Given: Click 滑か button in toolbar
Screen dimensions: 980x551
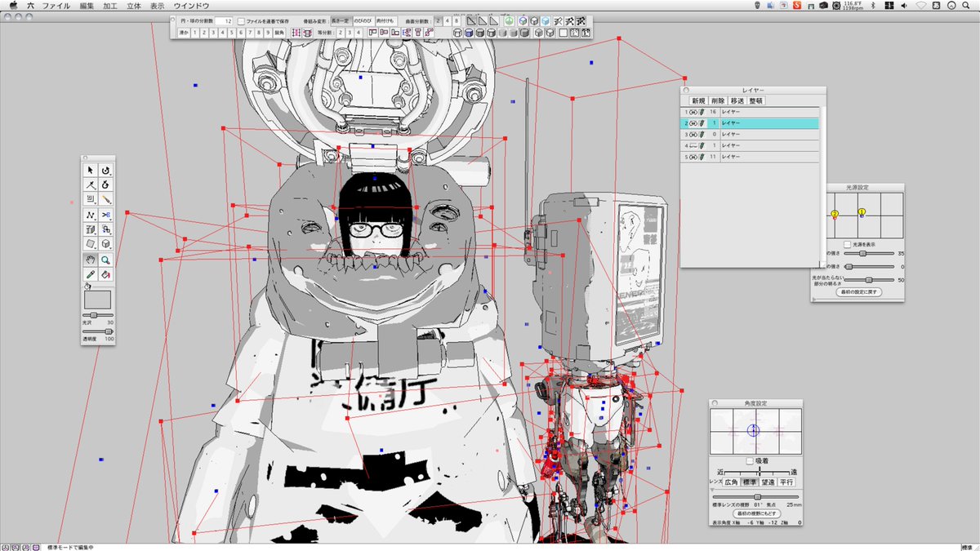Looking at the screenshot, I should click(184, 33).
